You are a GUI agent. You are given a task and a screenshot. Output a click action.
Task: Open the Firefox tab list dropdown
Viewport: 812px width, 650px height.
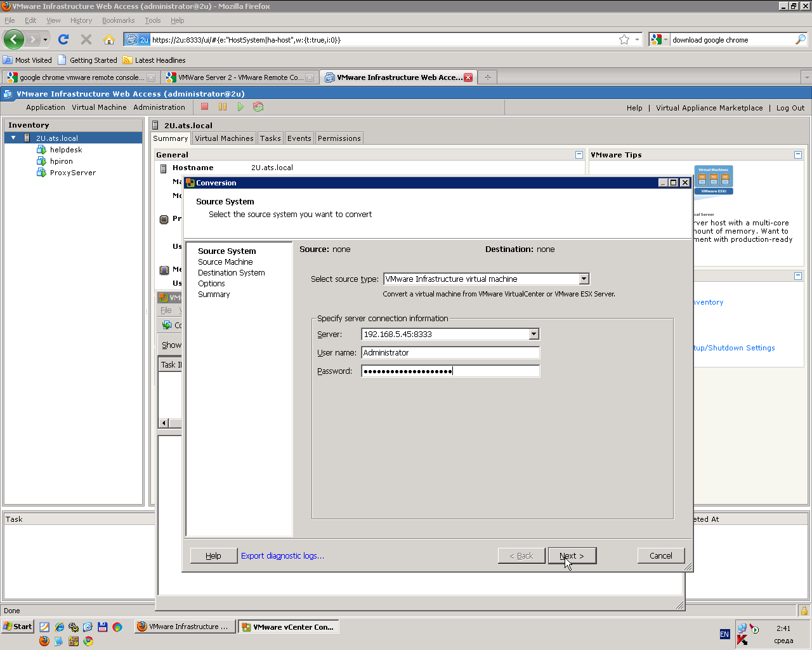click(x=806, y=77)
